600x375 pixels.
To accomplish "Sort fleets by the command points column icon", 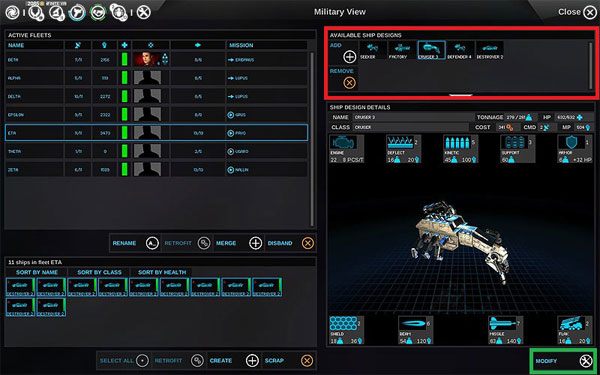I will pyautogui.click(x=78, y=45).
